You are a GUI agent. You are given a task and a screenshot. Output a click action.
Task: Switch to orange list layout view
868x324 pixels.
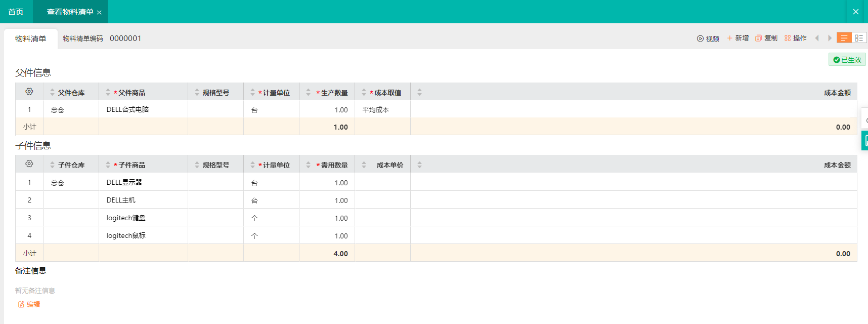point(844,38)
